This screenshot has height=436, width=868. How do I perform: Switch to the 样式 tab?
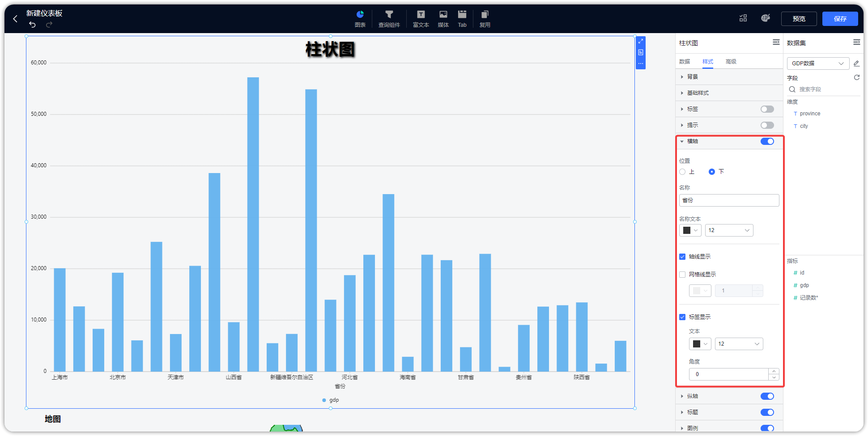coord(708,62)
